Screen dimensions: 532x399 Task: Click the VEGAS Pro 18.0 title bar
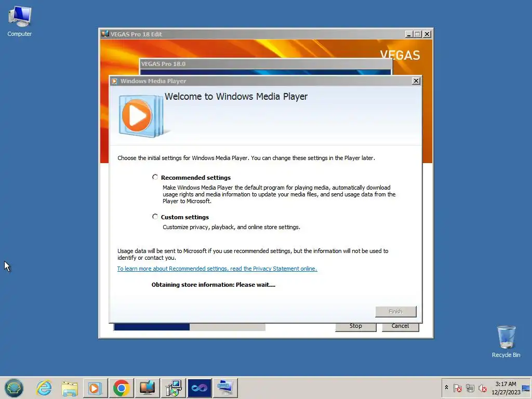click(x=265, y=64)
